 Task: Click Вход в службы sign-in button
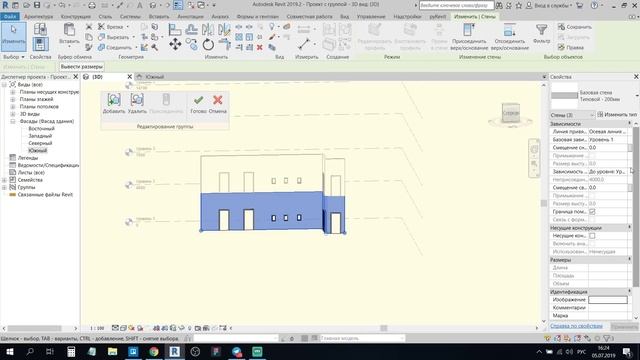click(549, 5)
